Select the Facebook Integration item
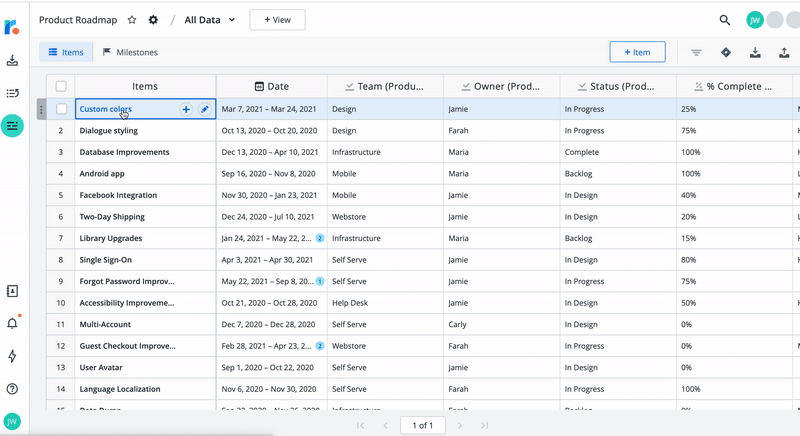This screenshot has width=800, height=436. click(118, 195)
